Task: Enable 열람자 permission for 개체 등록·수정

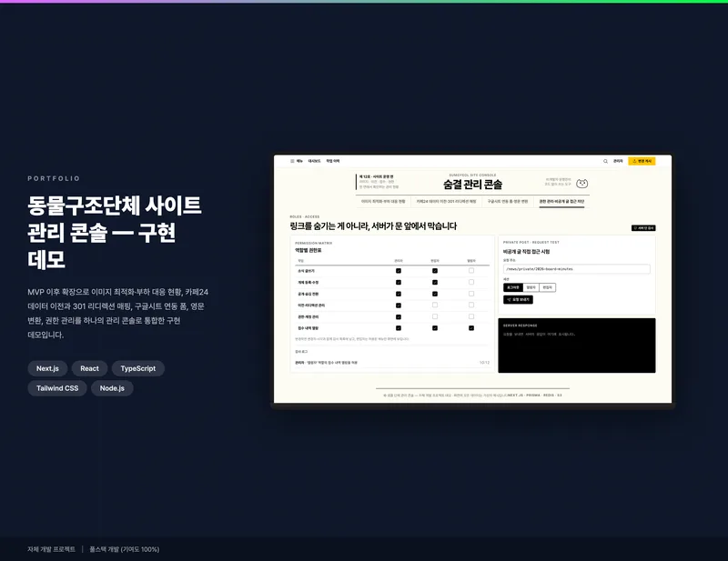Action: (x=471, y=282)
